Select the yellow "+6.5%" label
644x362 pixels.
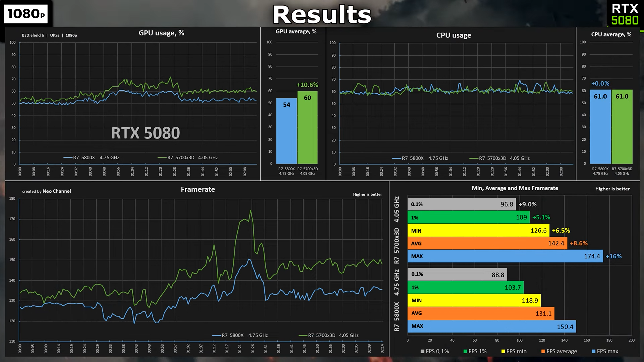point(561,231)
